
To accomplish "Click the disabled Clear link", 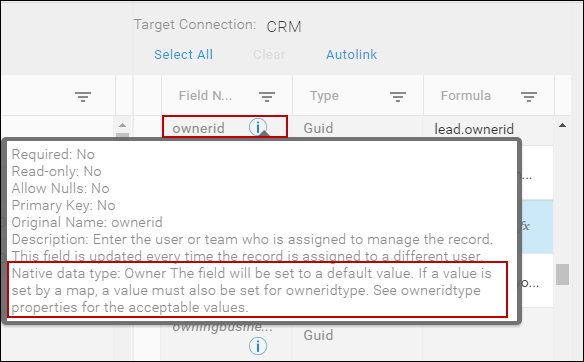I will 269,55.
